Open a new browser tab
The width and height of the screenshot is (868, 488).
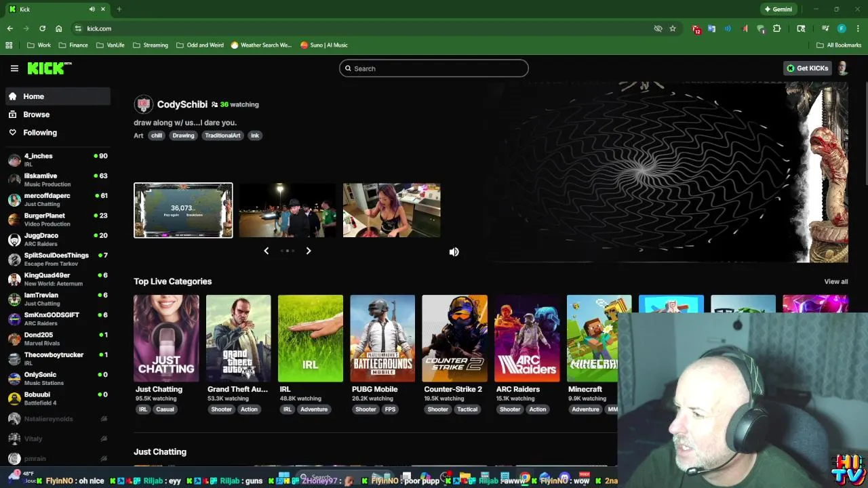coord(119,9)
